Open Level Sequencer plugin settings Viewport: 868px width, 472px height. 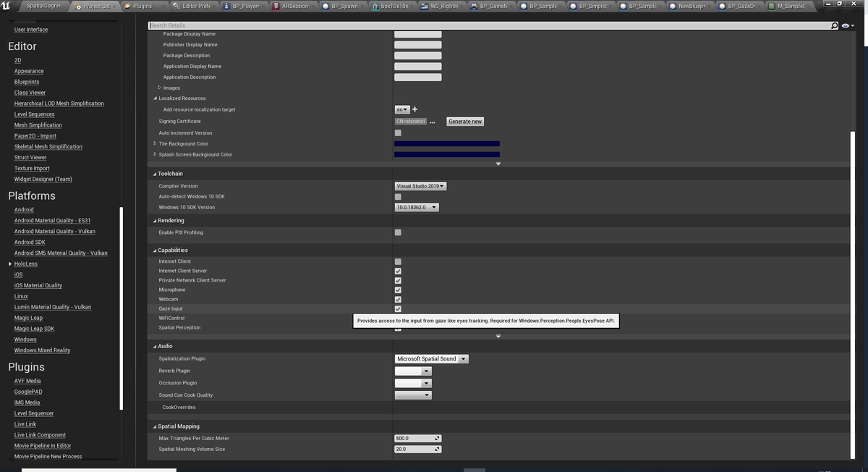34,413
